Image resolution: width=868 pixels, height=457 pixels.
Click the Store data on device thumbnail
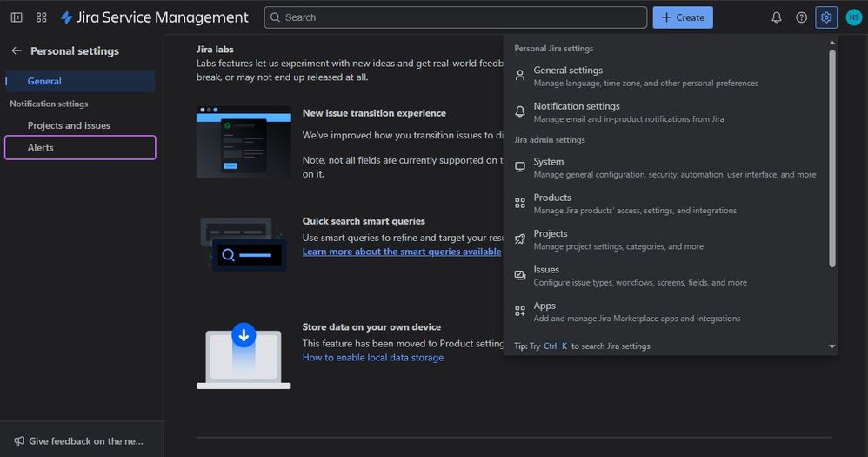coord(244,356)
